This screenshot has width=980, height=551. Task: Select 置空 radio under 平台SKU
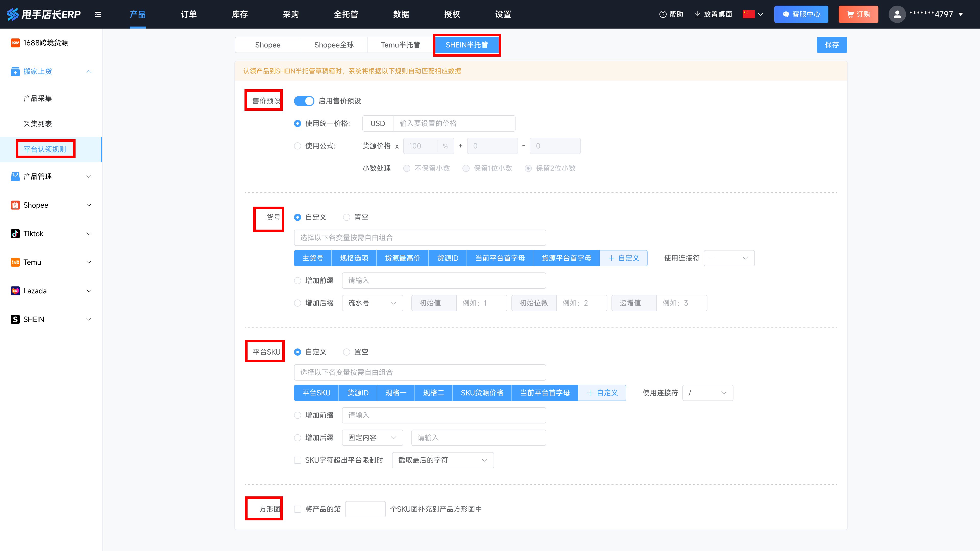point(346,352)
